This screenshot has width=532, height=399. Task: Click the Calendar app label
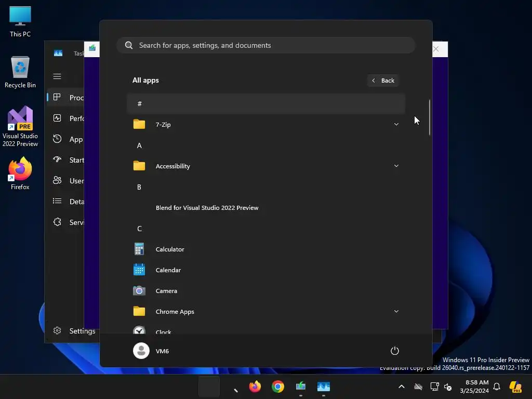pos(168,270)
